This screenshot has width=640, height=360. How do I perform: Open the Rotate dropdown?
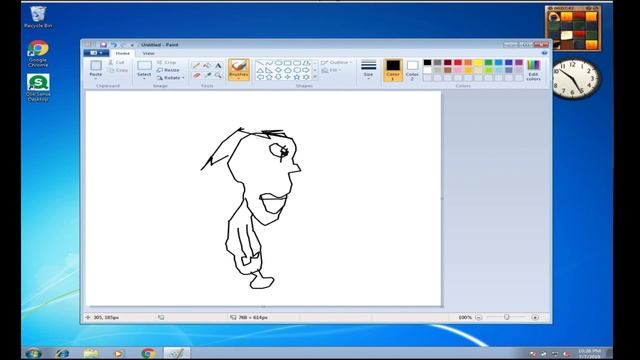tap(170, 78)
